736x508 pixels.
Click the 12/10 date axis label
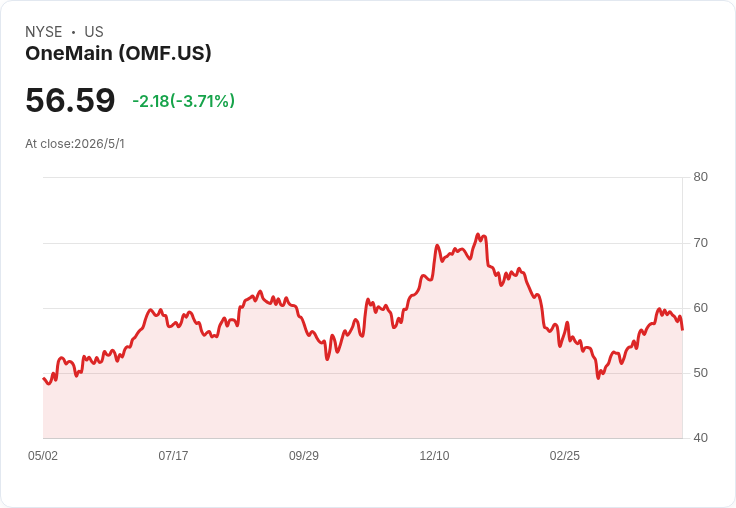tap(434, 456)
